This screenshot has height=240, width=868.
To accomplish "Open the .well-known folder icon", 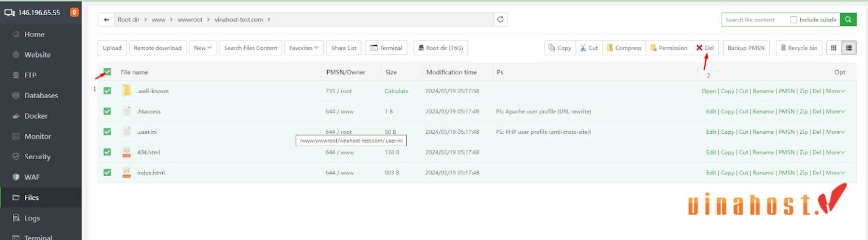I will tap(127, 91).
